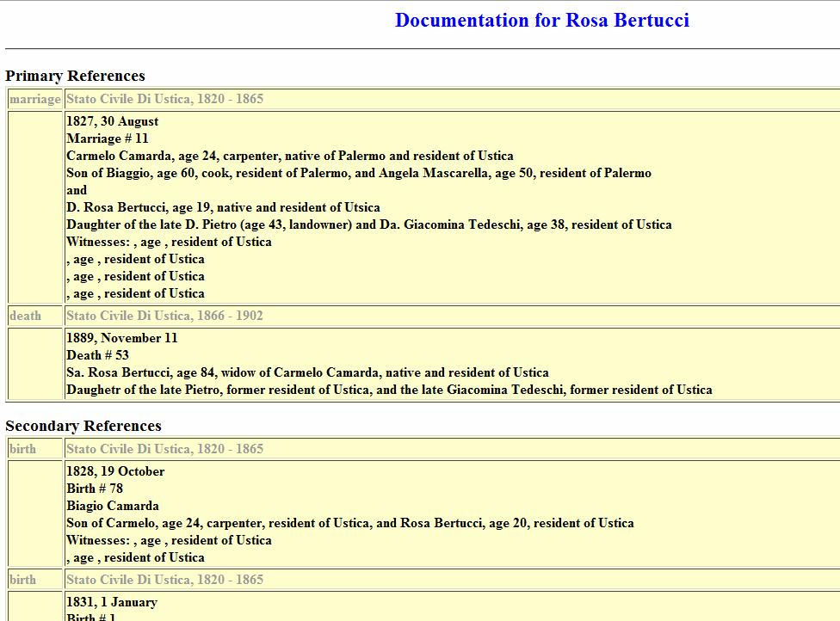Click the 'marriage' label cell
840x621 pixels.
(35, 99)
